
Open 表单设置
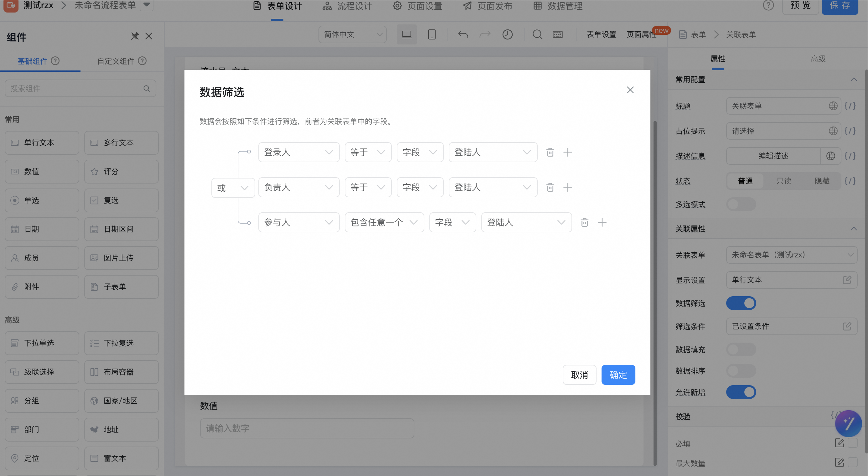(x=601, y=34)
